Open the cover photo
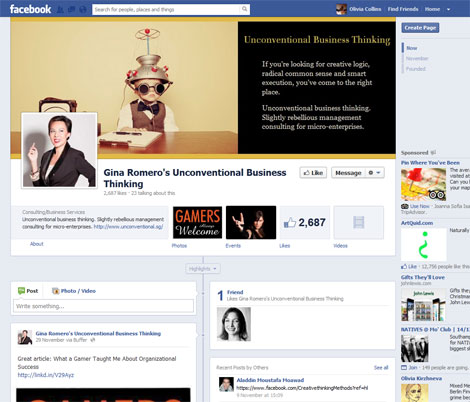This screenshot has width=470, height=402. pyautogui.click(x=203, y=88)
